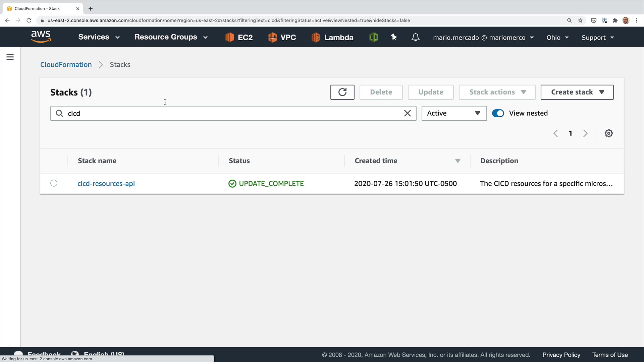Sort by Created time column arrow

458,161
